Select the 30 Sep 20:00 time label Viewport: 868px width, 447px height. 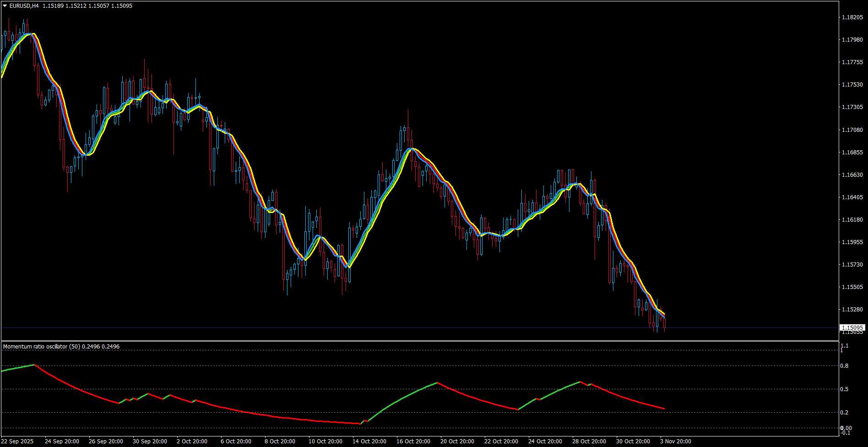tap(150, 442)
